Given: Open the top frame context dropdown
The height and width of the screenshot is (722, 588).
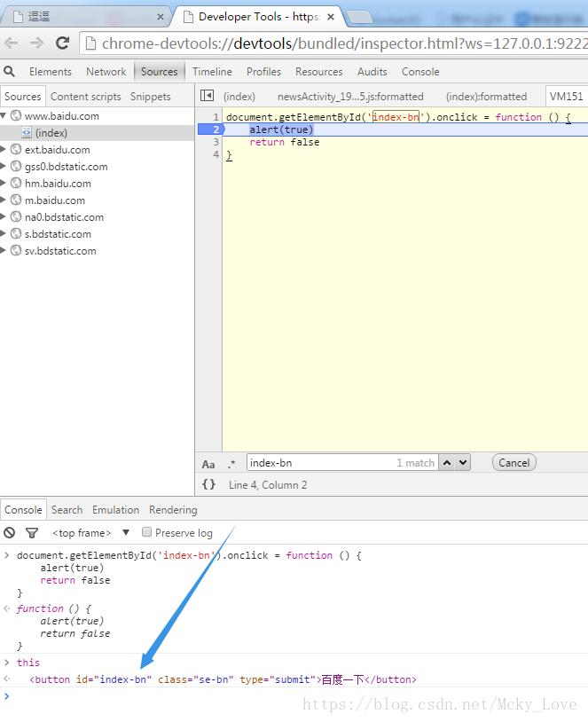Looking at the screenshot, I should pos(90,533).
